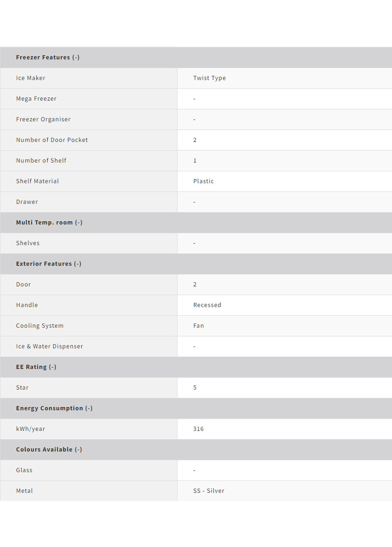Click the Mega Freezer row label

tap(36, 99)
